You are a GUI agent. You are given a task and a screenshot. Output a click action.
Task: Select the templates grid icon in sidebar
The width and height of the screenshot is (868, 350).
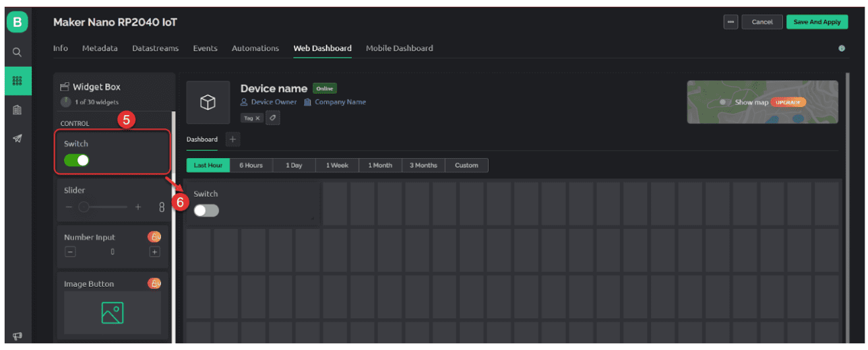click(17, 81)
